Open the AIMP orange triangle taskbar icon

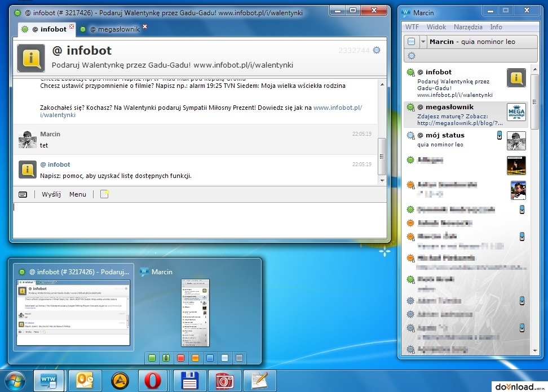(x=120, y=381)
